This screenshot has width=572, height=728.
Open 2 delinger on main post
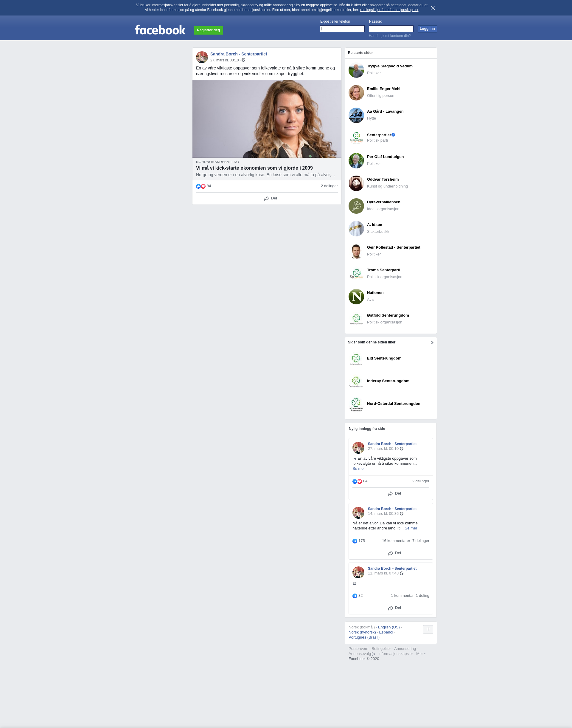tap(329, 186)
